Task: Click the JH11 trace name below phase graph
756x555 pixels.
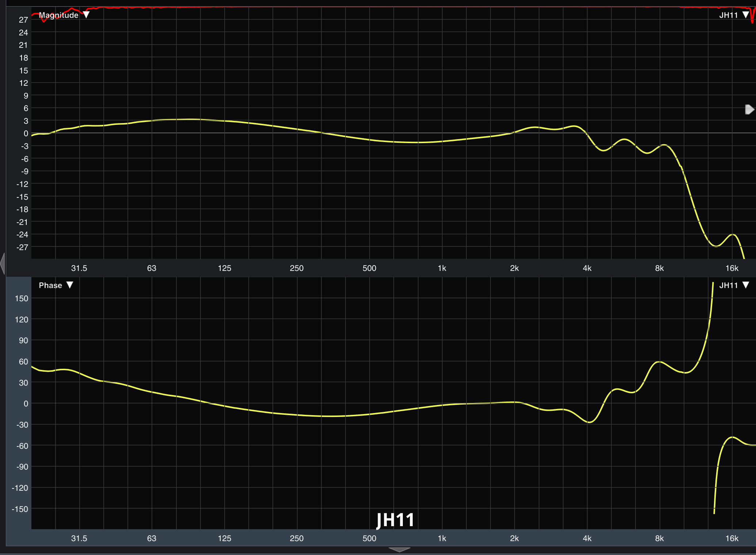Action: pos(396,520)
